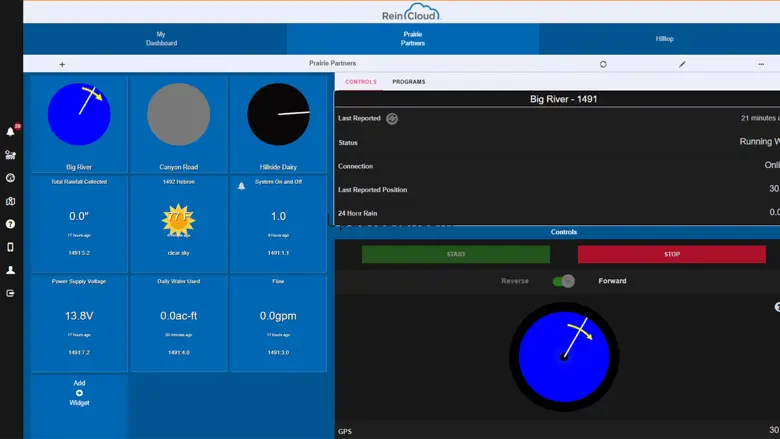Click the help question mark icon
This screenshot has height=439, width=780.
click(x=10, y=224)
